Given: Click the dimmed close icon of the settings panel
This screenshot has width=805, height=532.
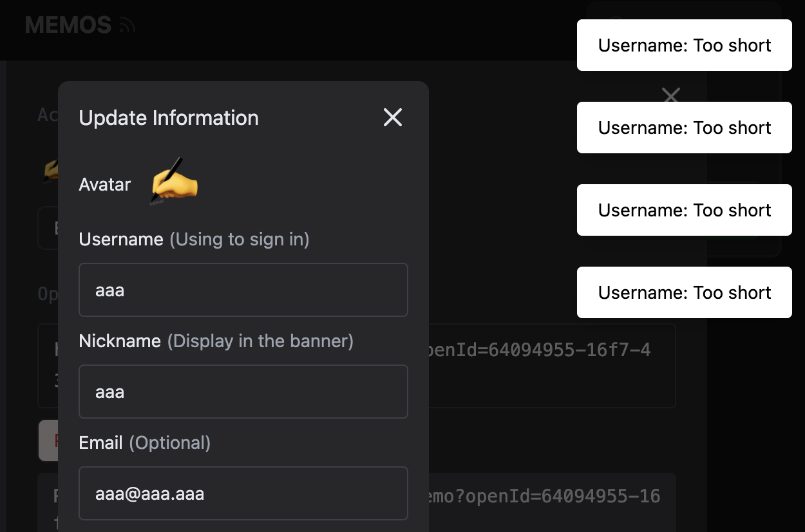Looking at the screenshot, I should click(x=670, y=95).
